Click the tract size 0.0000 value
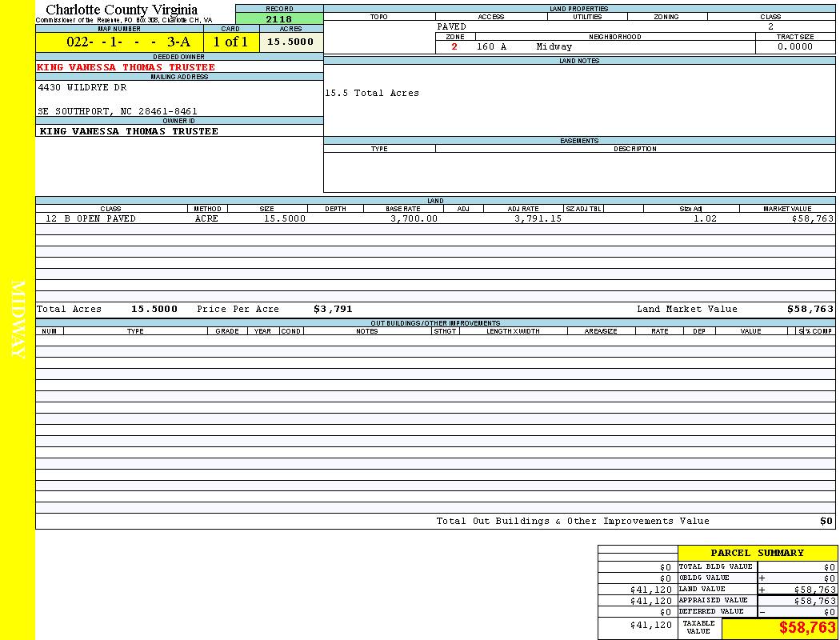This screenshot has height=640, width=840. coord(795,47)
